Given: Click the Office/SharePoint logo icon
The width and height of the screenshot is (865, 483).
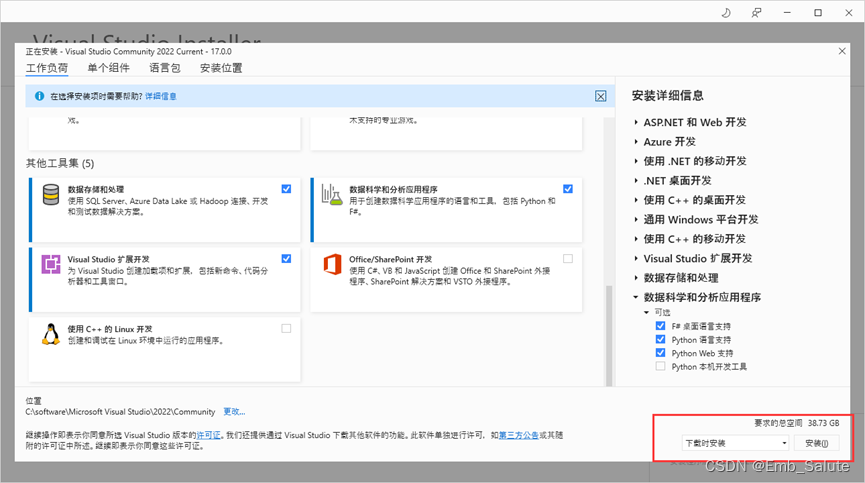Looking at the screenshot, I should click(x=332, y=264).
